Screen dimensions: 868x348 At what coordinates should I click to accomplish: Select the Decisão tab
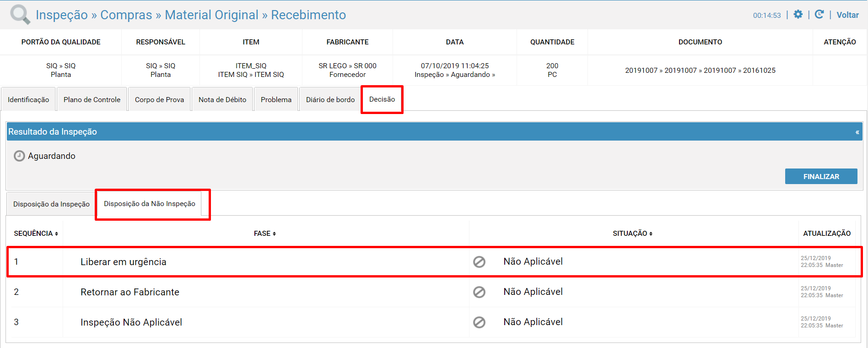pyautogui.click(x=382, y=99)
